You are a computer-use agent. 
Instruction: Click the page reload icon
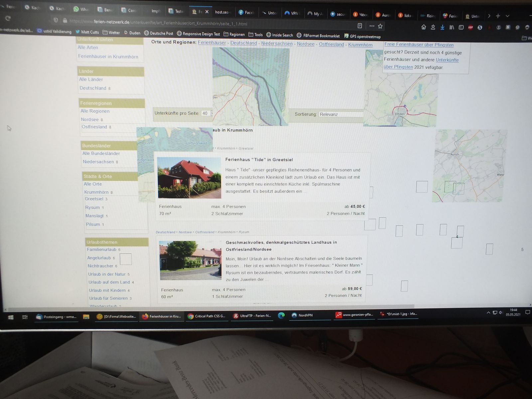click(8, 18)
